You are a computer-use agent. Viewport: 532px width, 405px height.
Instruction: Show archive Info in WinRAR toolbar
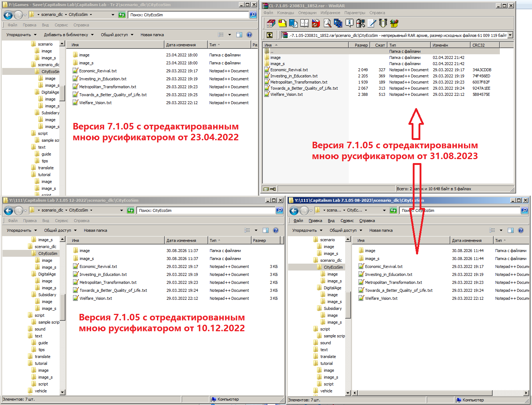click(349, 24)
